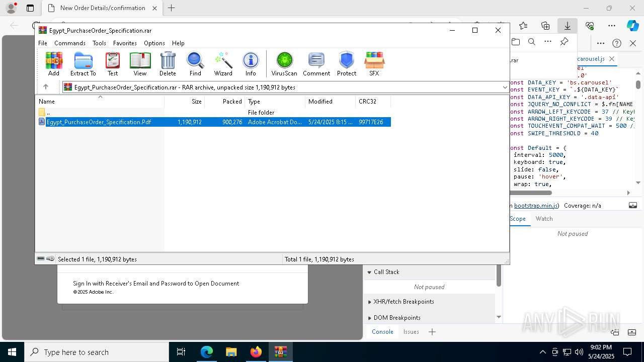This screenshot has height=362, width=644.
Task: Open the Issues drawer tab
Action: click(x=411, y=332)
